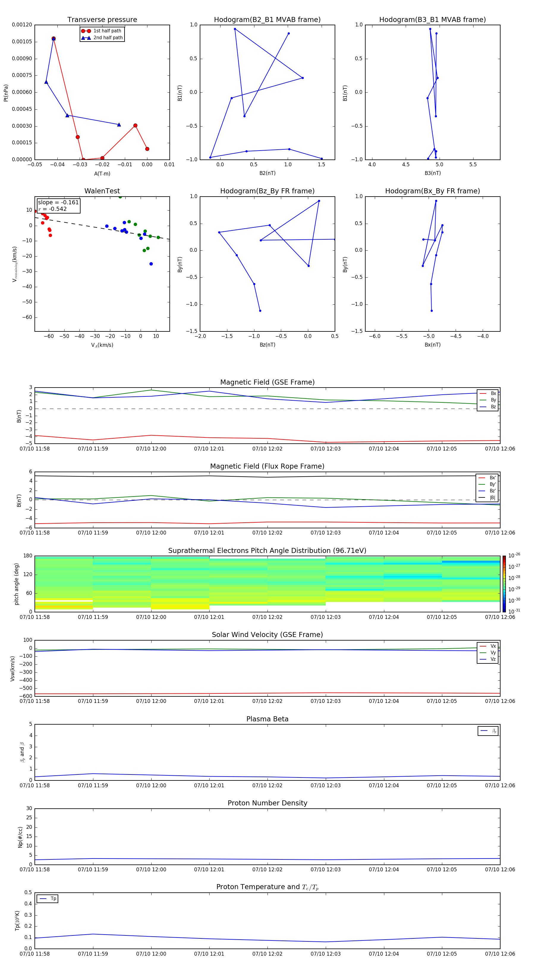This screenshot has height=980, width=535.
Task: Click the pitch angle color scale bar
Action: click(x=504, y=584)
